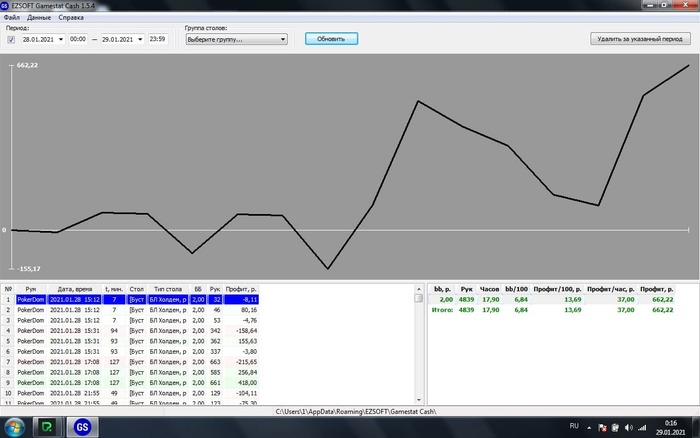
Task: Click the bb/100 summary column header
Action: click(x=516, y=289)
